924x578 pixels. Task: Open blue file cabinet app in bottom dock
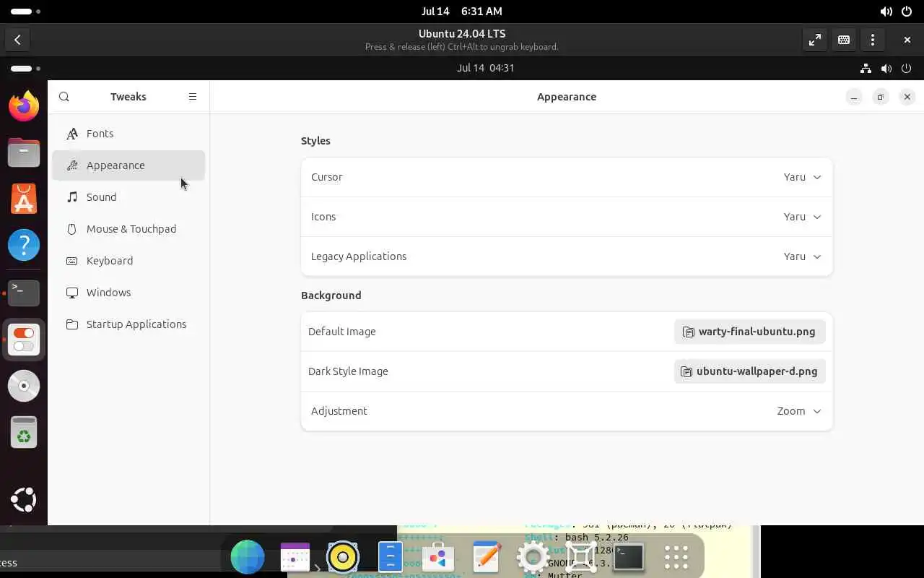[x=390, y=557]
